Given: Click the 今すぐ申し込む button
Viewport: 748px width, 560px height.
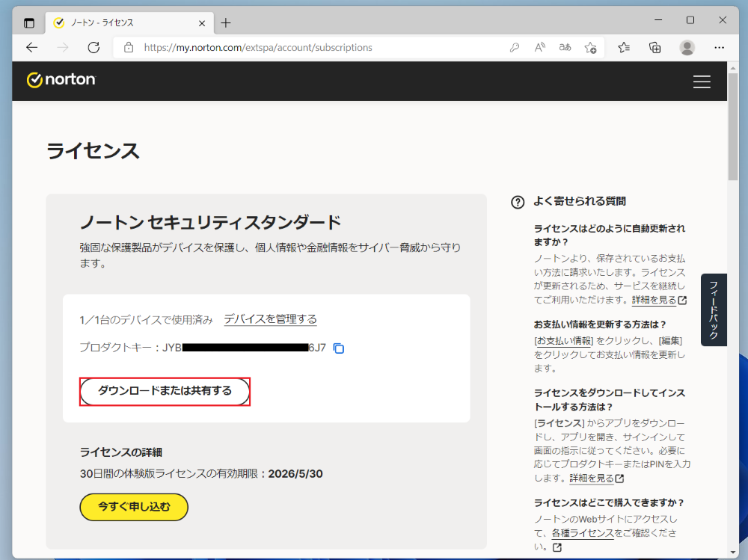Looking at the screenshot, I should (134, 507).
